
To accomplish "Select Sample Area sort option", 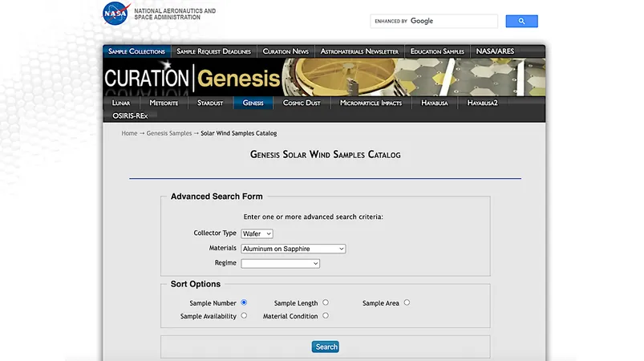I will coord(407,302).
